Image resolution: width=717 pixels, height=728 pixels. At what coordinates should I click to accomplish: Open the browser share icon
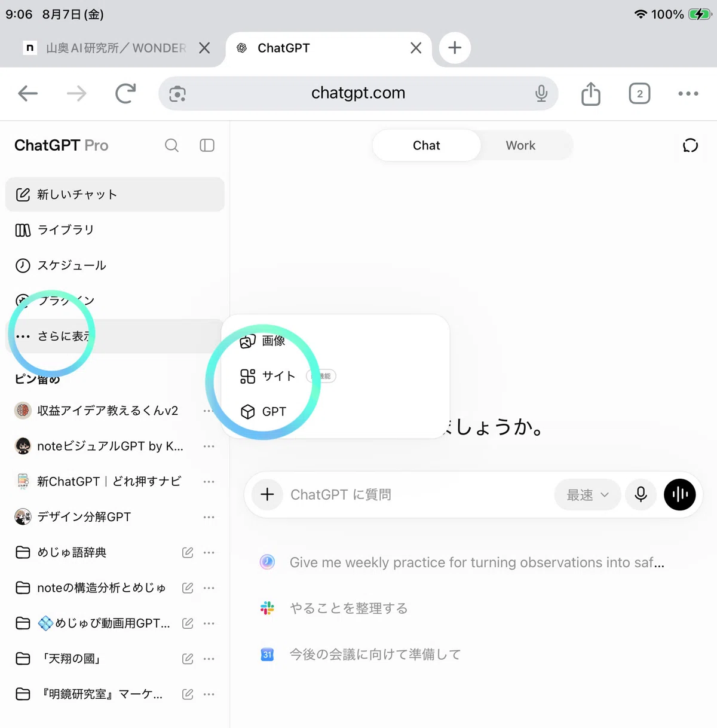click(x=591, y=93)
